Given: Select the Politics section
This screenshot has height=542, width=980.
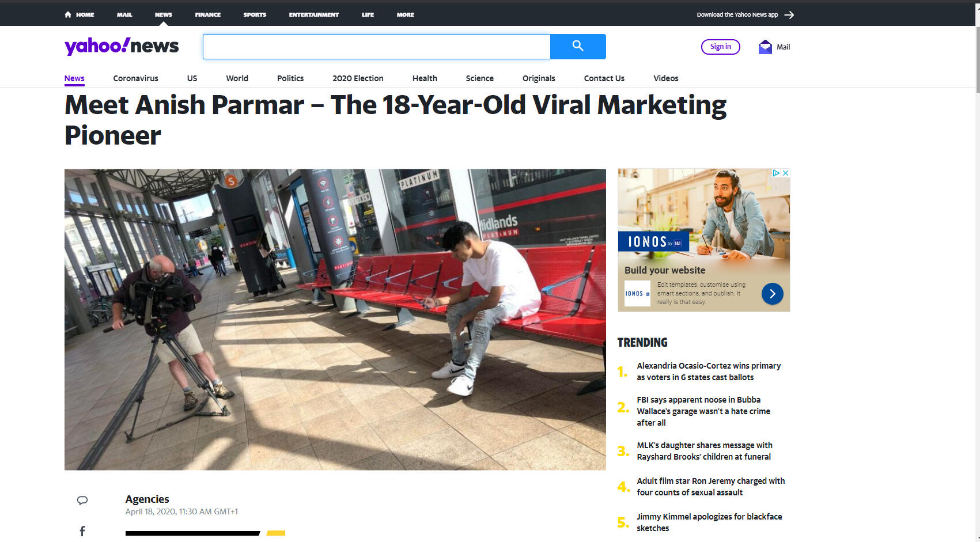Looking at the screenshot, I should (290, 78).
